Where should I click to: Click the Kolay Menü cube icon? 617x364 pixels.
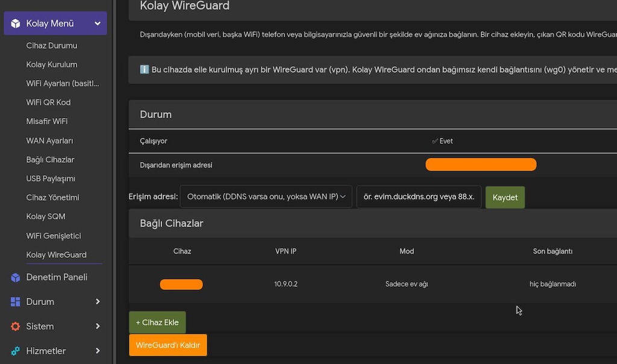pyautogui.click(x=15, y=24)
